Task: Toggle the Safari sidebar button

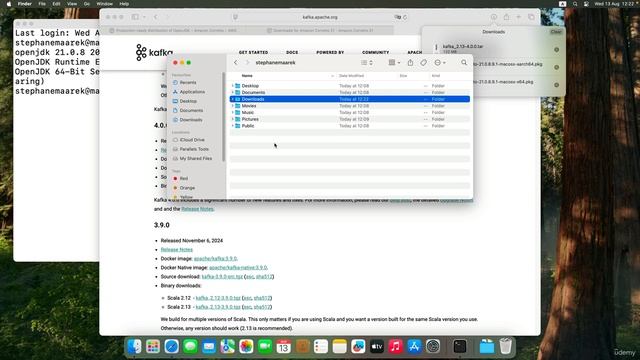Action: 135,17
